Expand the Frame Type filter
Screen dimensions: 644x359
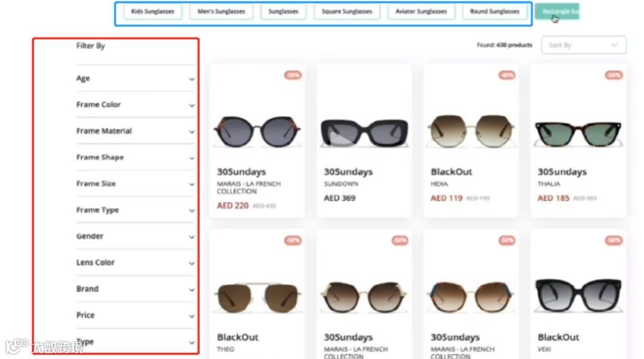(135, 210)
